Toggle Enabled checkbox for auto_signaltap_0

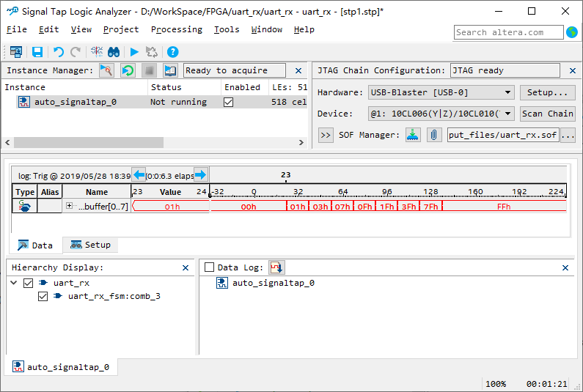tap(228, 102)
